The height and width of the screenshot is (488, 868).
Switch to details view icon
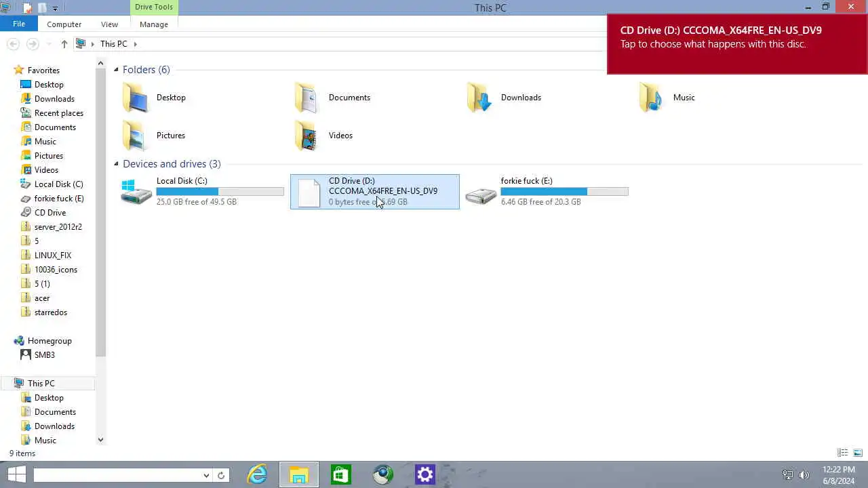tap(843, 453)
